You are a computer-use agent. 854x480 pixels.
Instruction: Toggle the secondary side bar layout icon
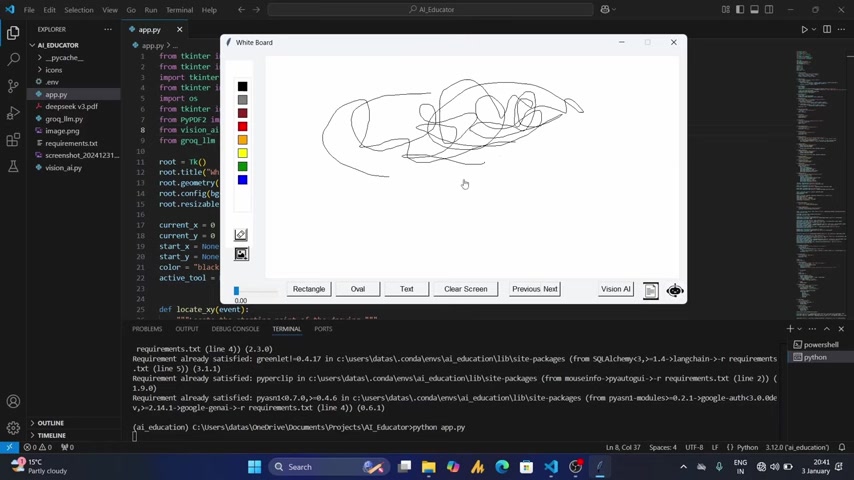769,9
